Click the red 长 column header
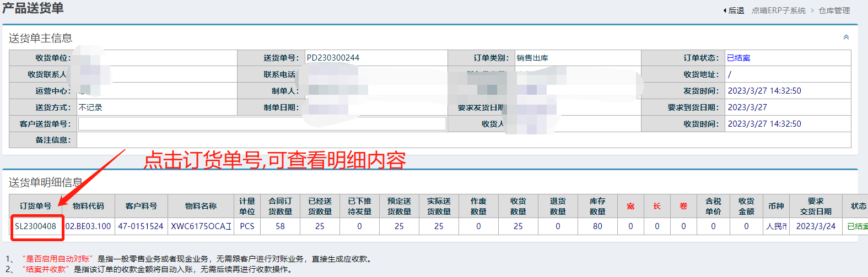 657,206
